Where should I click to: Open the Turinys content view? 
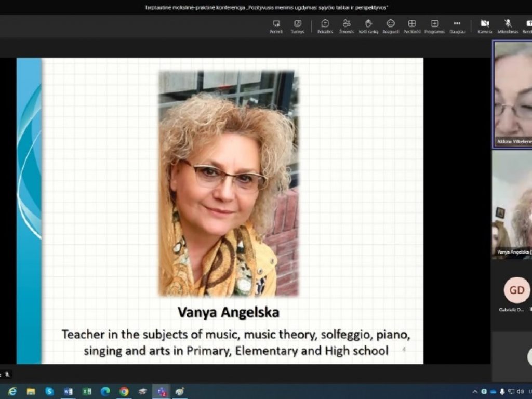298,26
